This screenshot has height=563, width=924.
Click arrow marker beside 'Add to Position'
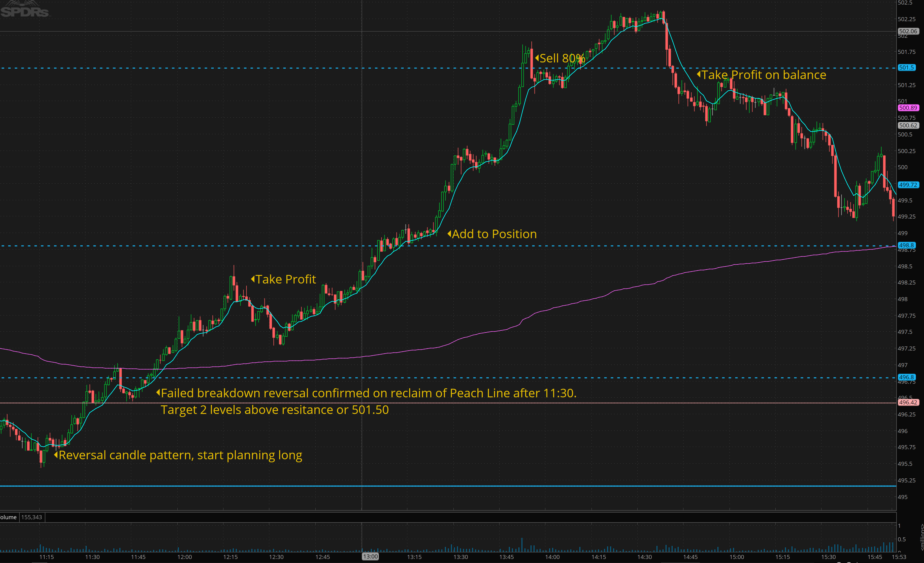[x=449, y=234]
